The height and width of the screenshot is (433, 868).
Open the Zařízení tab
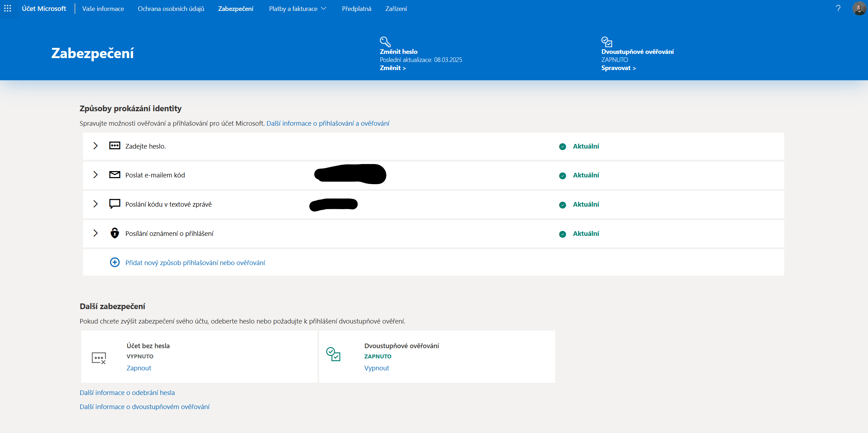pyautogui.click(x=396, y=8)
